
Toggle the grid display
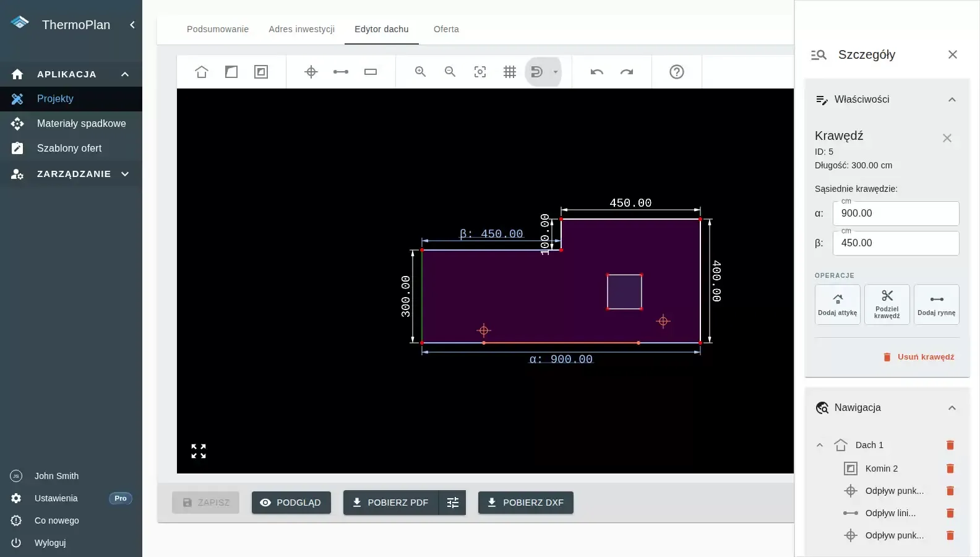click(x=510, y=72)
